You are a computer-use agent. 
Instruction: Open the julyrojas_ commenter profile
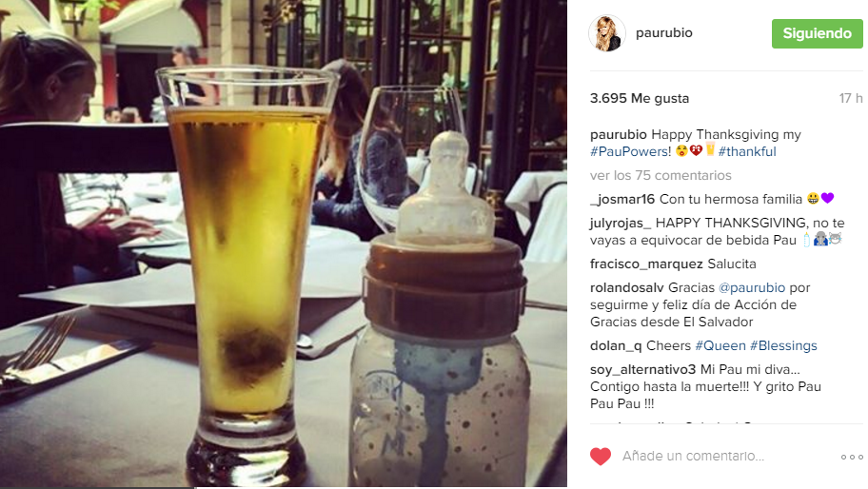(x=621, y=223)
